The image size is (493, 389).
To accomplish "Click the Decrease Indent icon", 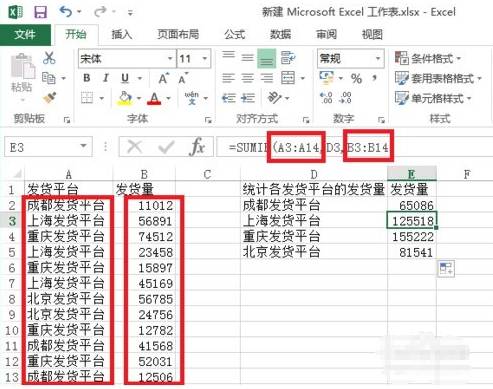I will (229, 98).
